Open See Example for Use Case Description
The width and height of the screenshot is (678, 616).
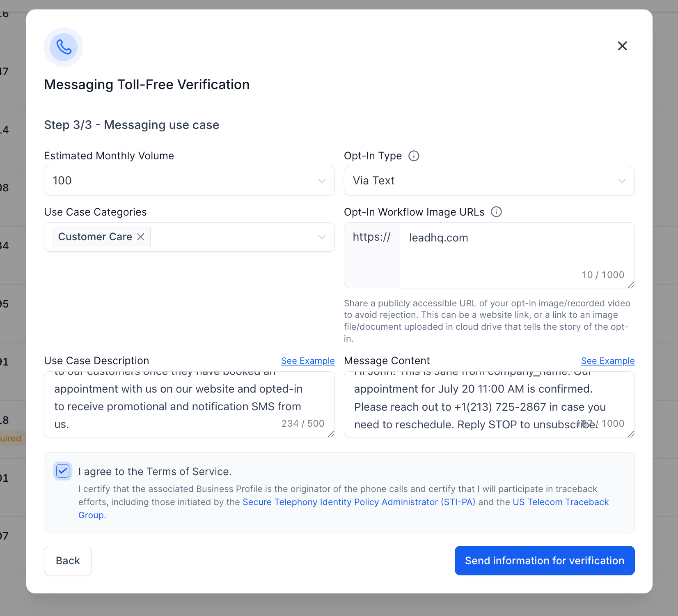coord(308,361)
